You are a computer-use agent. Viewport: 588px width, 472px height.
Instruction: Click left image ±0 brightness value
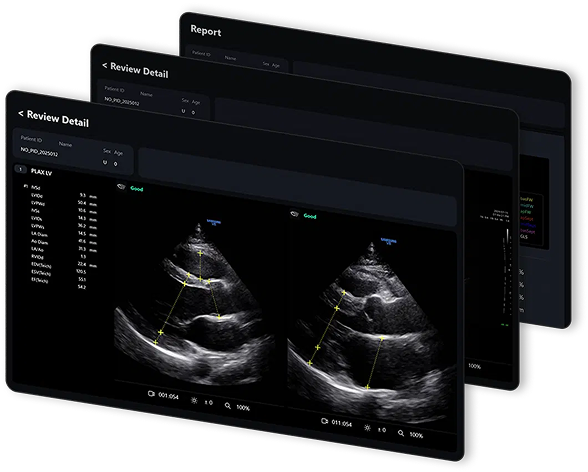click(208, 402)
